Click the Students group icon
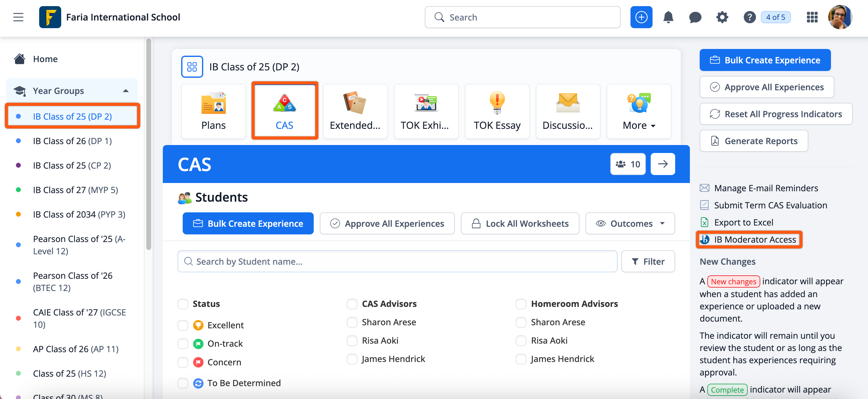 pyautogui.click(x=185, y=198)
